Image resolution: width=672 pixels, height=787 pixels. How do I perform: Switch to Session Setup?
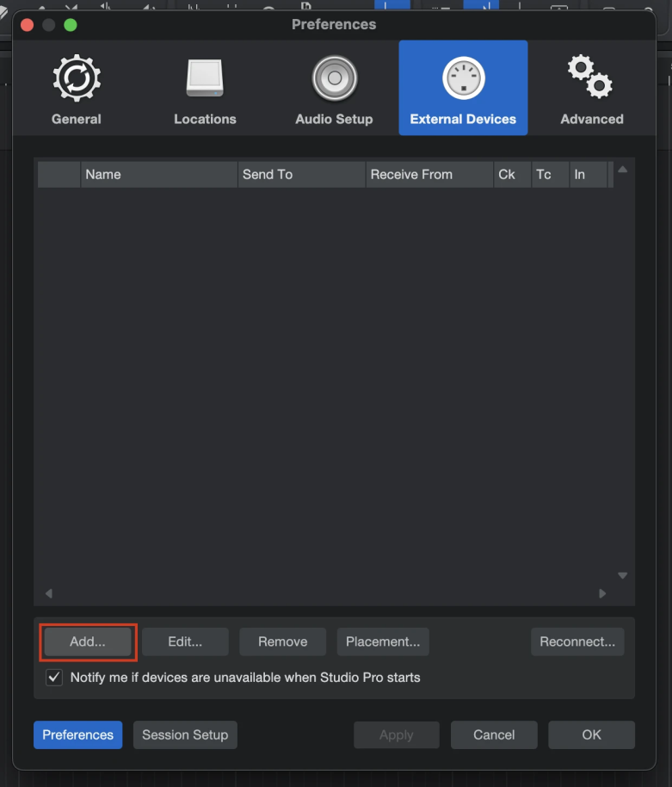pyautogui.click(x=185, y=734)
